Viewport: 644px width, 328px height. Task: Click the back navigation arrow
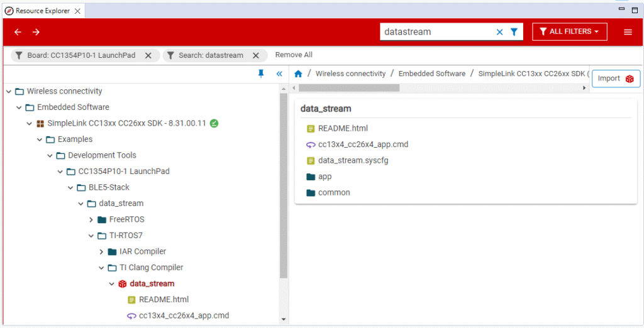(x=18, y=32)
